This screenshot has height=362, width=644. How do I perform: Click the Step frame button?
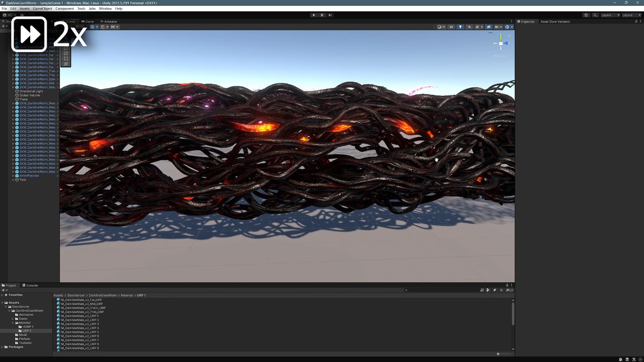(x=330, y=15)
